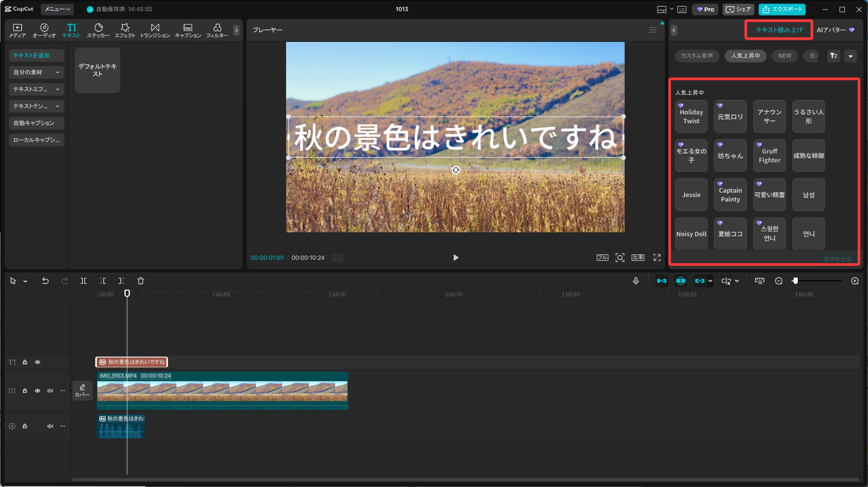Click the エクスポート export button

coord(782,9)
